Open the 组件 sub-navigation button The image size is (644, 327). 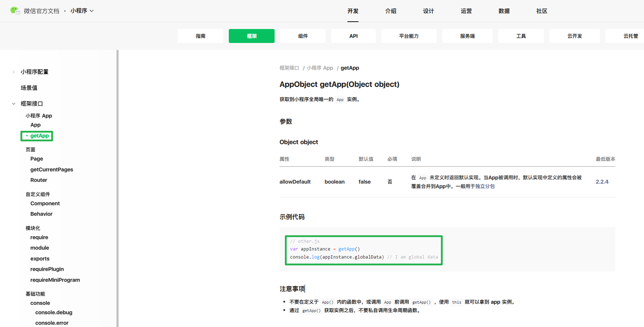tap(303, 36)
